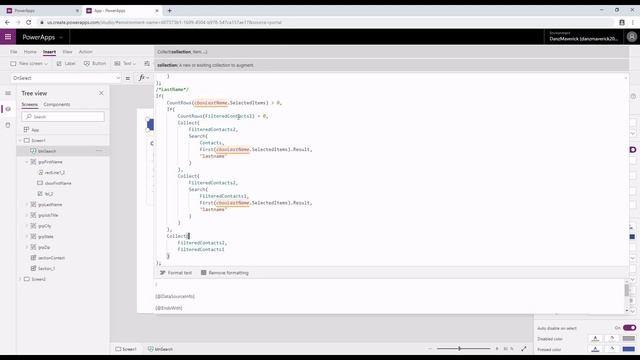
Task: Insert a Button control
Action: (x=95, y=64)
